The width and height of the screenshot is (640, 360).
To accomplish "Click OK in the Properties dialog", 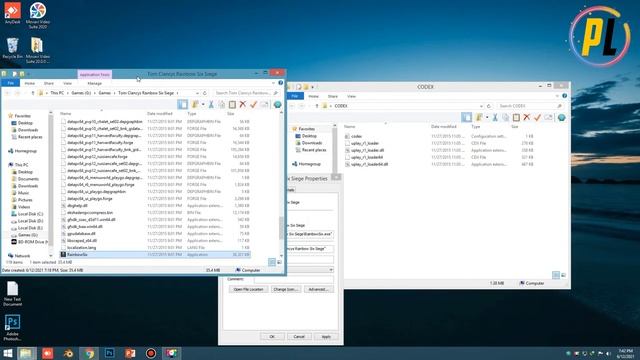I will (x=272, y=337).
